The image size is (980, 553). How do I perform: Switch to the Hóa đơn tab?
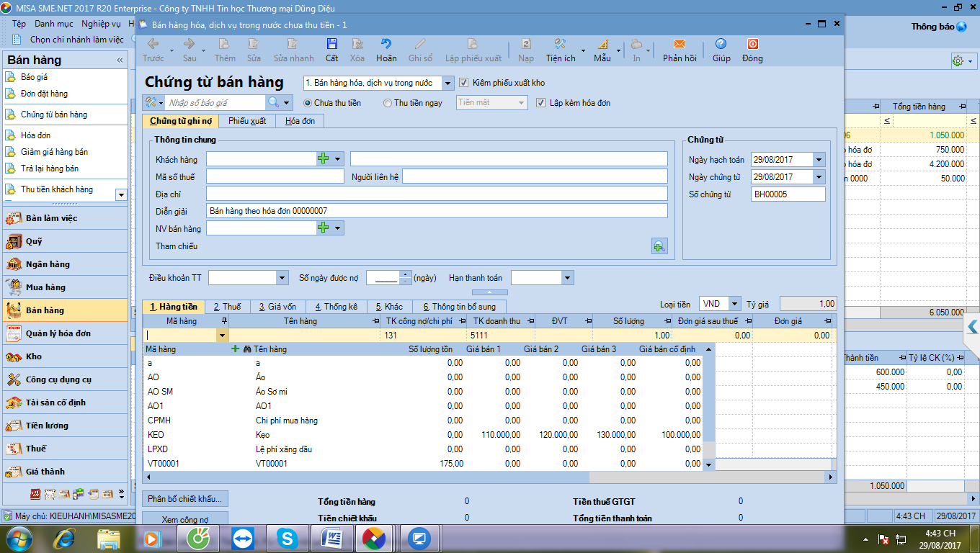[300, 121]
